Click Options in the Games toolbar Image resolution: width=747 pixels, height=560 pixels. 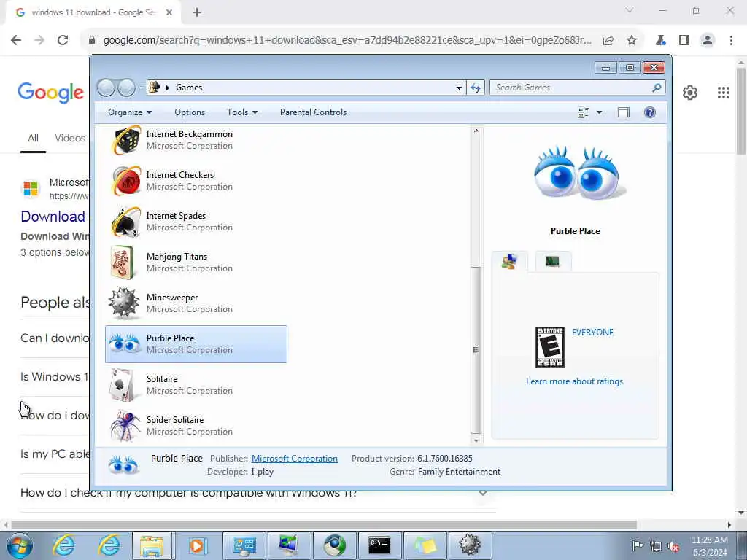pyautogui.click(x=190, y=112)
